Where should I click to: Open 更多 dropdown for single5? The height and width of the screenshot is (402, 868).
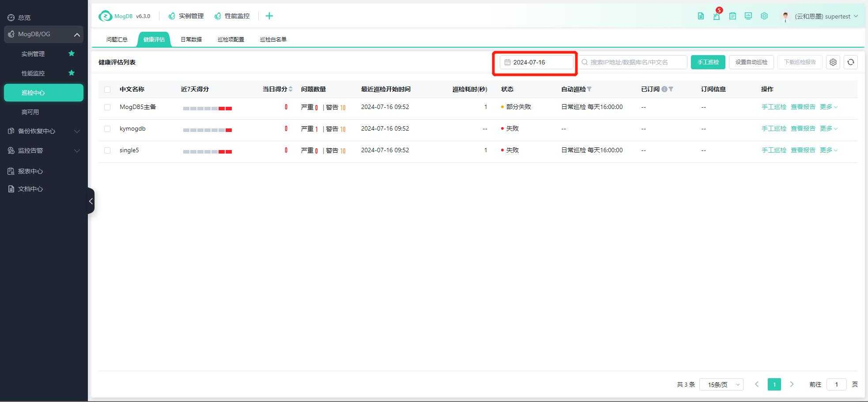[829, 150]
